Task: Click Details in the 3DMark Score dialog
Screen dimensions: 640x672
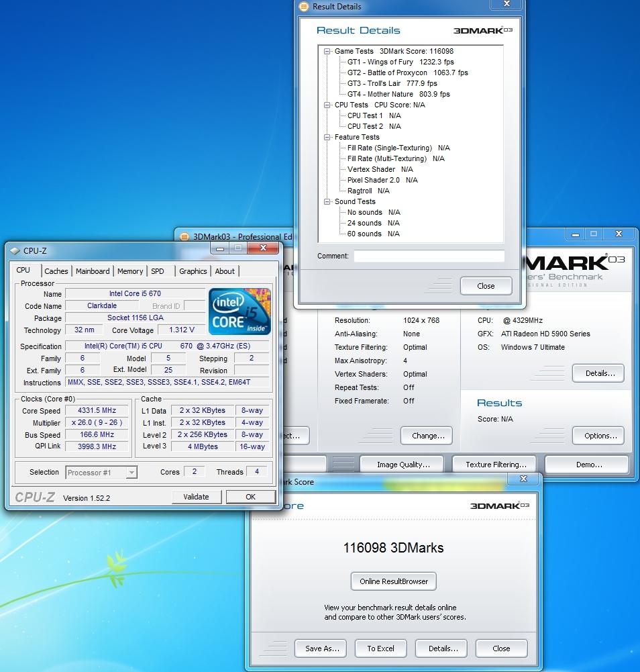Action: point(441,649)
